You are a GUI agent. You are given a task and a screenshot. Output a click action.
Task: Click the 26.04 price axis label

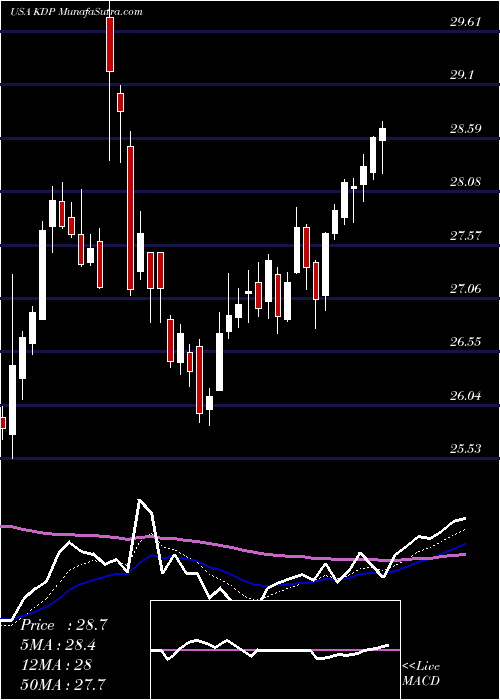click(x=466, y=396)
